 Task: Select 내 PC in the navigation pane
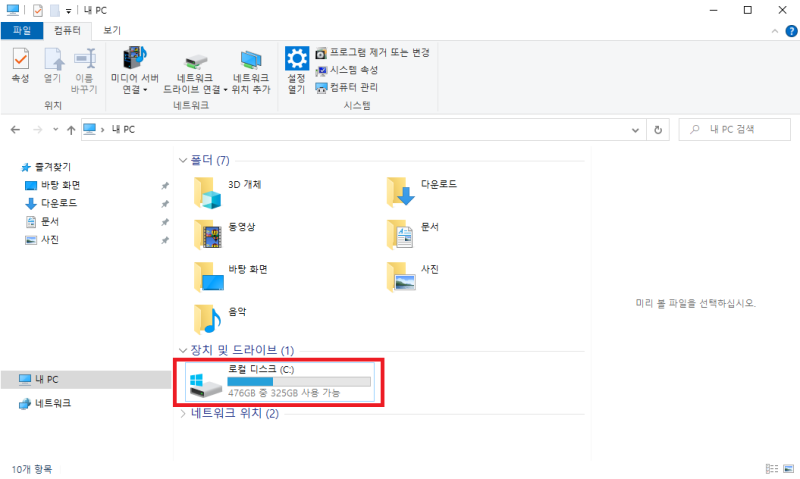86,380
